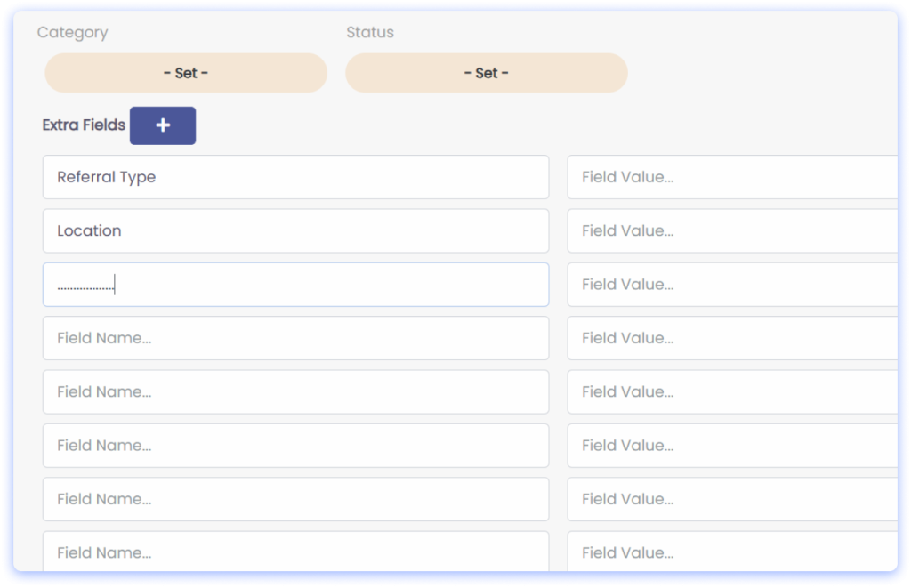Focus the dotted third field name input
This screenshot has height=588, width=911.
295,285
